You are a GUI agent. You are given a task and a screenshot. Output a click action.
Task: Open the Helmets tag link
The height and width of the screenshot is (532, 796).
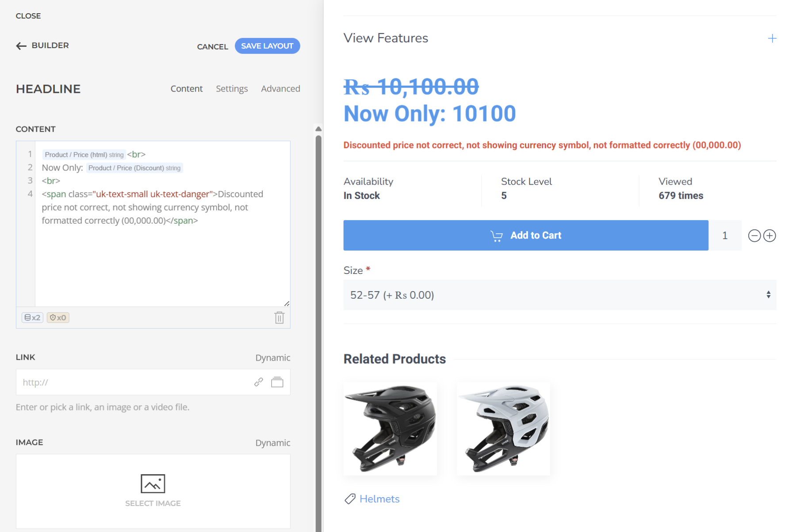coord(379,499)
